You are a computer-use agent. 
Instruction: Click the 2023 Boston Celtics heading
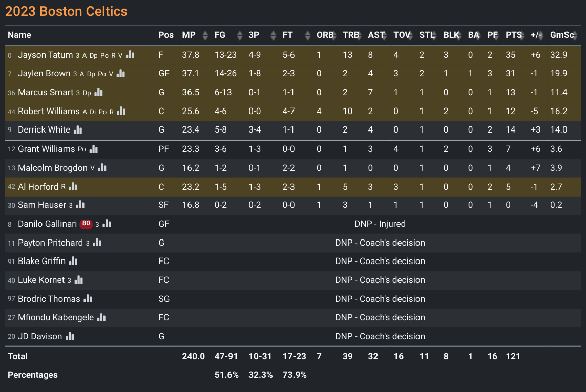click(66, 11)
